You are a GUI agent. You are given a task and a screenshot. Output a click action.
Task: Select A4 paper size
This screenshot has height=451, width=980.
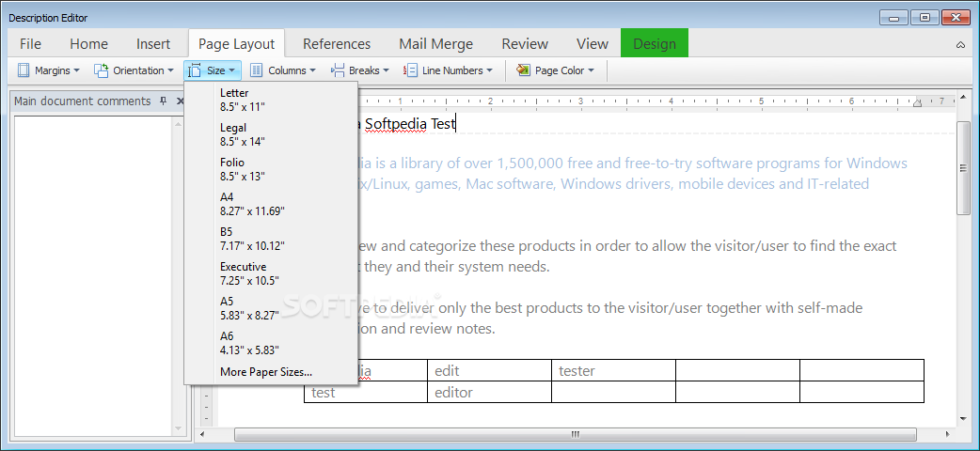pyautogui.click(x=271, y=204)
